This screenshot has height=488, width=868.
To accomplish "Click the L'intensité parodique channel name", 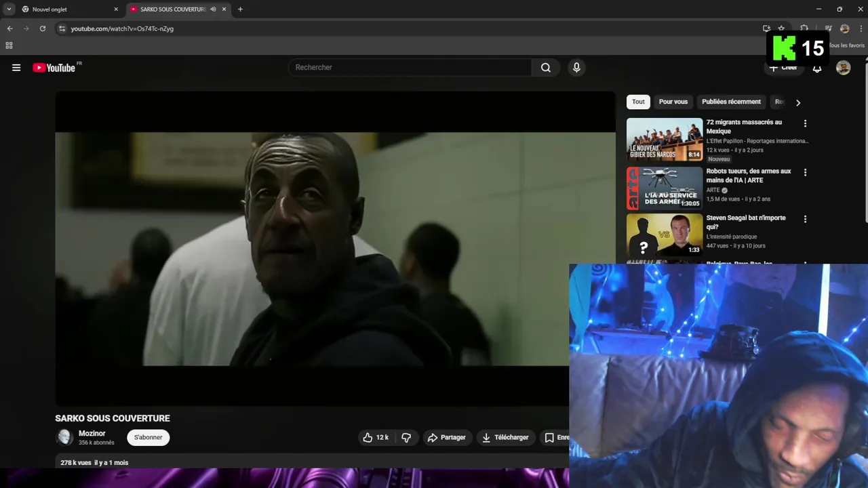I will pos(732,237).
